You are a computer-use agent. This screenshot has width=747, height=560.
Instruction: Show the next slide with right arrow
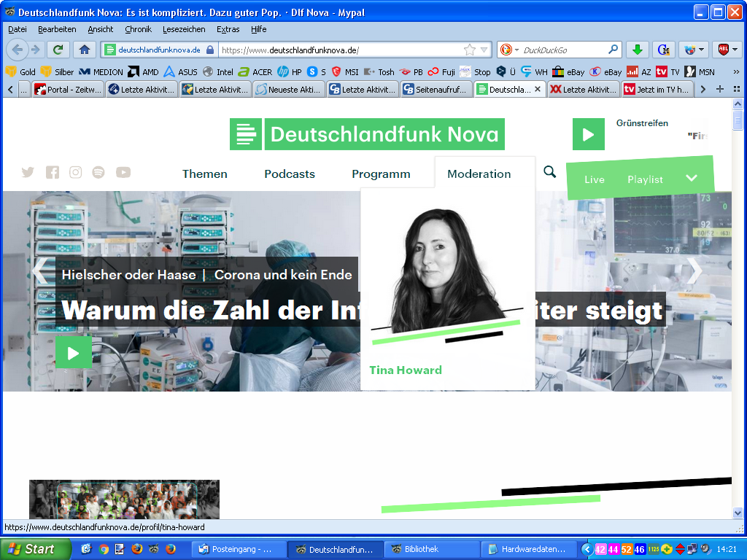[694, 271]
